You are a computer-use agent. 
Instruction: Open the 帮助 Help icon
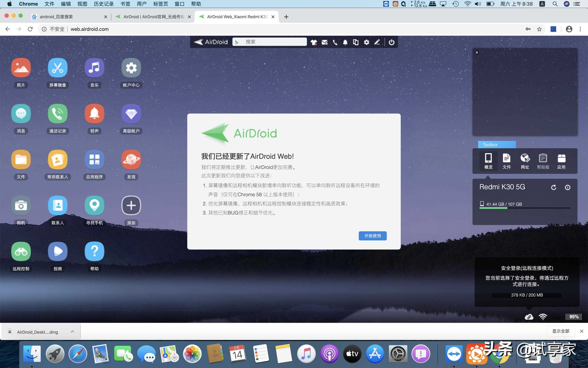tap(94, 251)
